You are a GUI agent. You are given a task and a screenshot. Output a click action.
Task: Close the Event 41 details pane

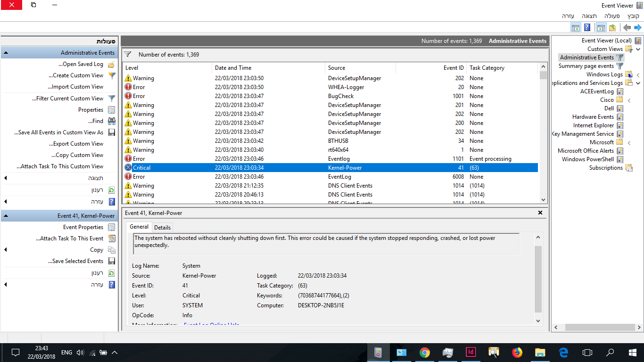click(x=540, y=213)
